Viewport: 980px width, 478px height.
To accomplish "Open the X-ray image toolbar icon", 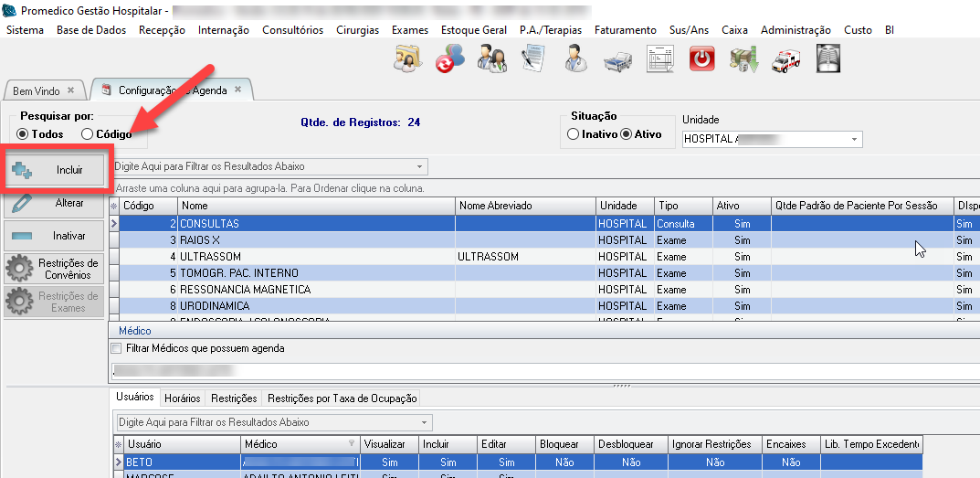I will tap(827, 59).
